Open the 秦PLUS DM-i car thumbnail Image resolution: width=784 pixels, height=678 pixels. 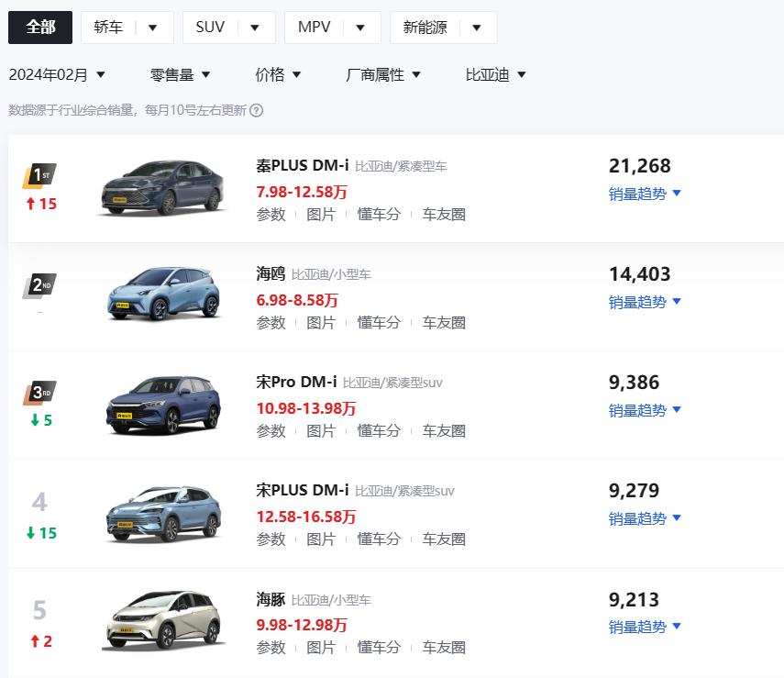(163, 188)
